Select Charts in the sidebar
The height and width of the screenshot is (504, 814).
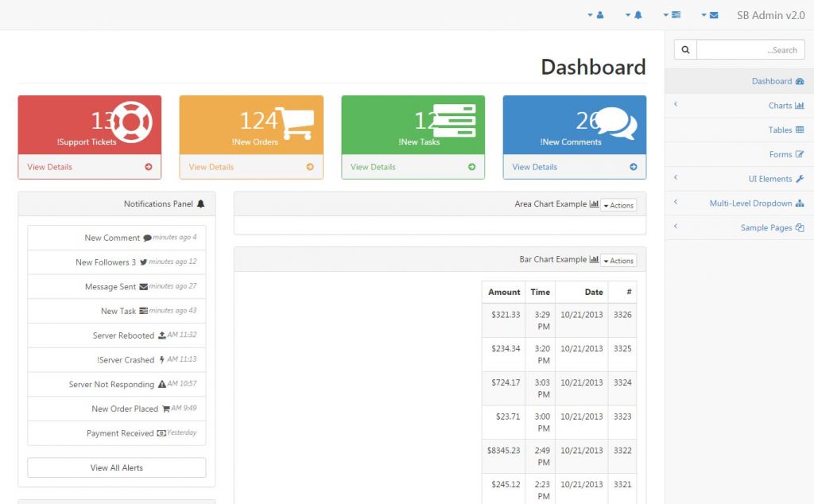coord(739,106)
